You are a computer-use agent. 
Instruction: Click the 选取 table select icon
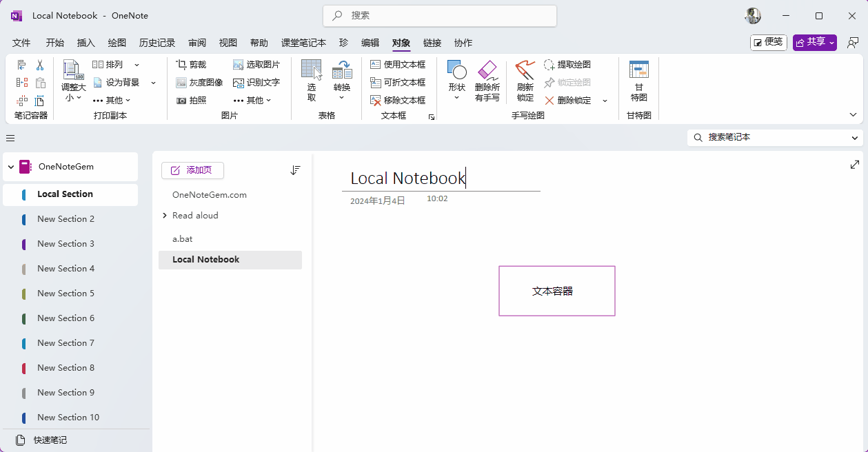[x=312, y=70]
